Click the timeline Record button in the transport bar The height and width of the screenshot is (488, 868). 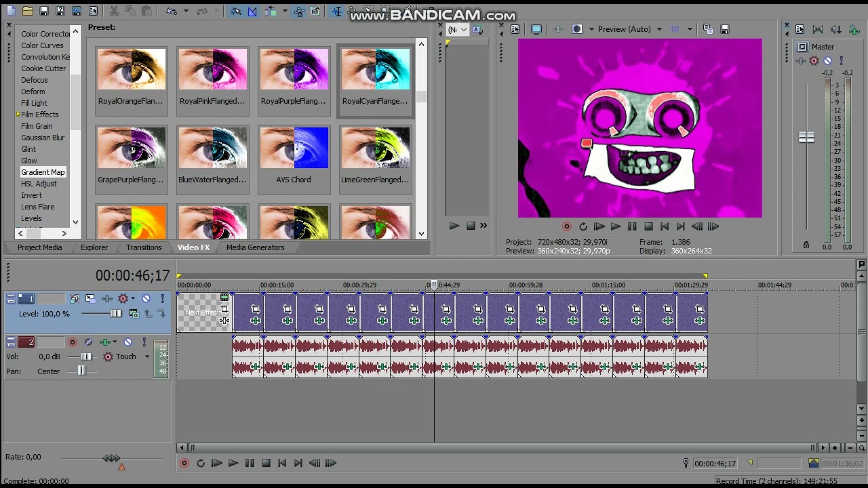click(x=184, y=463)
